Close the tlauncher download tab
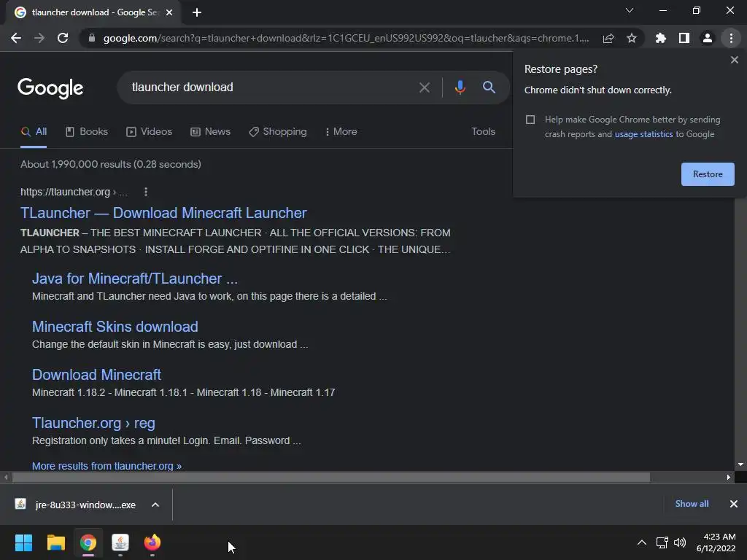This screenshot has width=747, height=560. (x=169, y=12)
